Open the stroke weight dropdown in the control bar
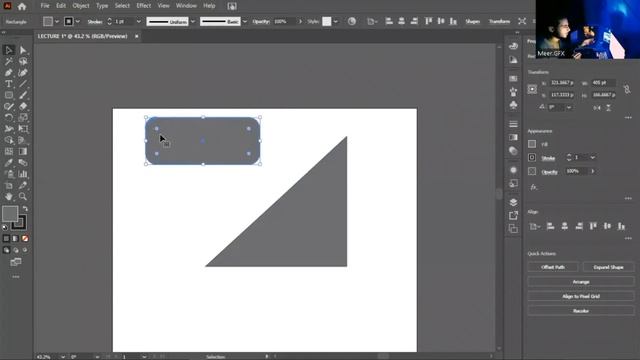Screen dimensions: 640x360 pyautogui.click(x=139, y=22)
